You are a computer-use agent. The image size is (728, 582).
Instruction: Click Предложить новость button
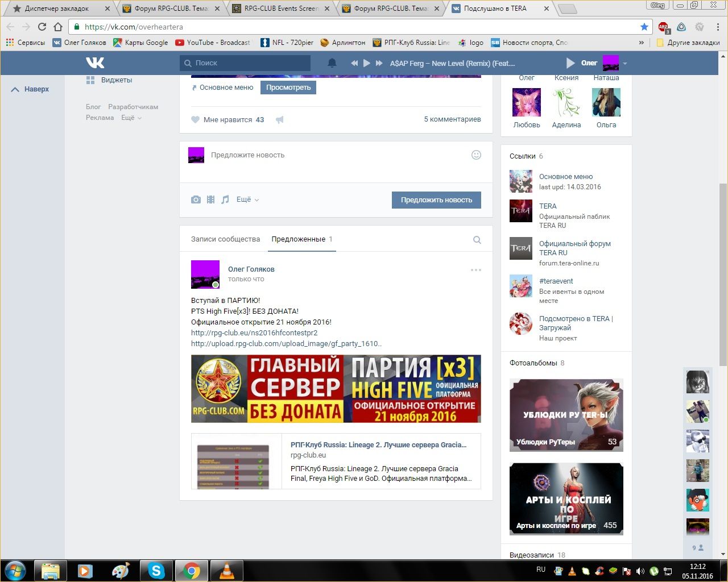(436, 200)
